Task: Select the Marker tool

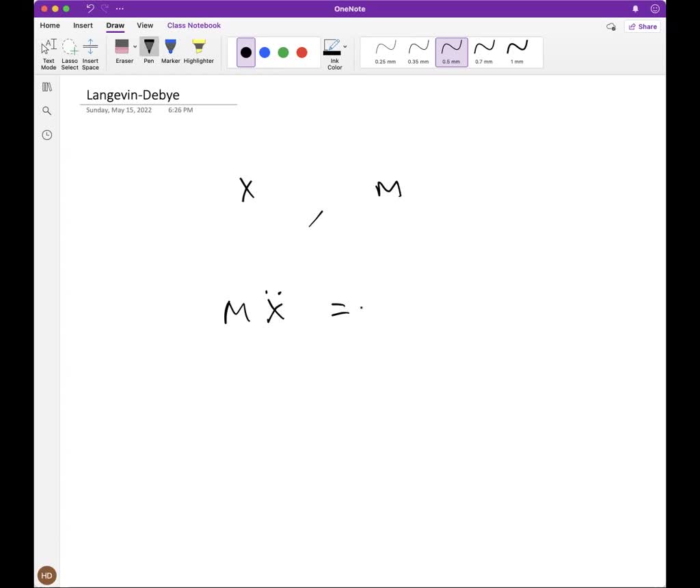Action: (170, 52)
